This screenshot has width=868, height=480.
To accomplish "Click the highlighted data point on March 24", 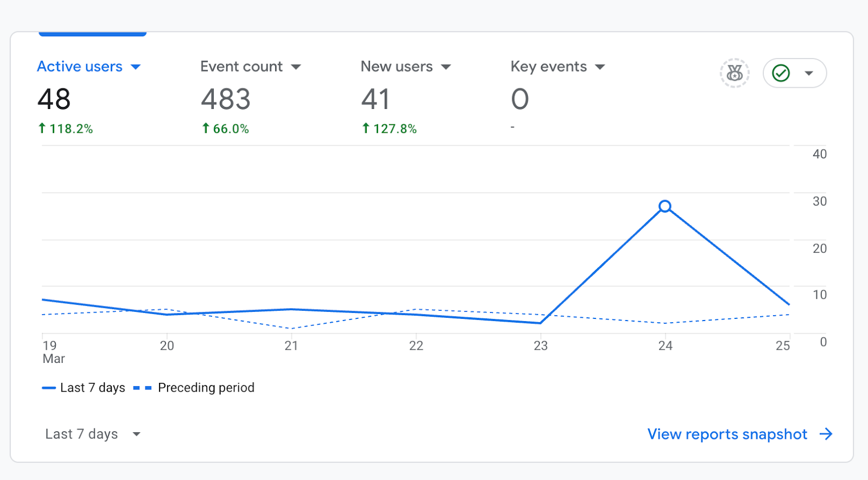I will [665, 206].
